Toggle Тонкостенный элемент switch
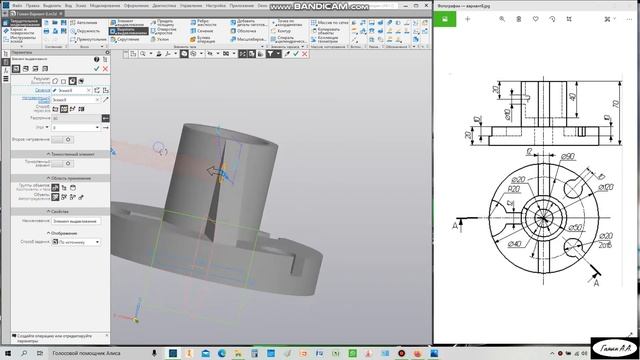Image resolution: width=640 pixels, height=360 pixels. click(62, 163)
